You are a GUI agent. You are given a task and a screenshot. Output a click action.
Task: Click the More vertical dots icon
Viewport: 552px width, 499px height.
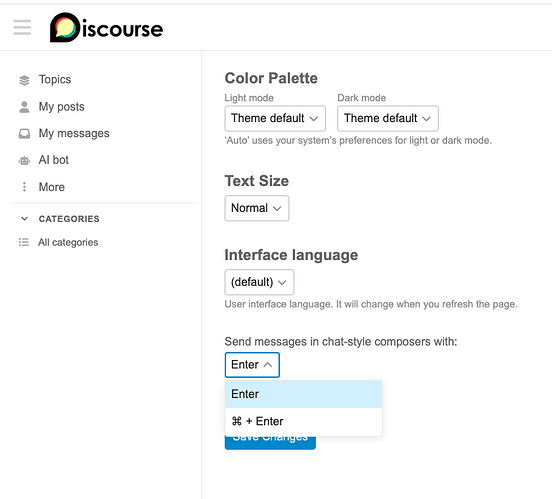coord(24,187)
